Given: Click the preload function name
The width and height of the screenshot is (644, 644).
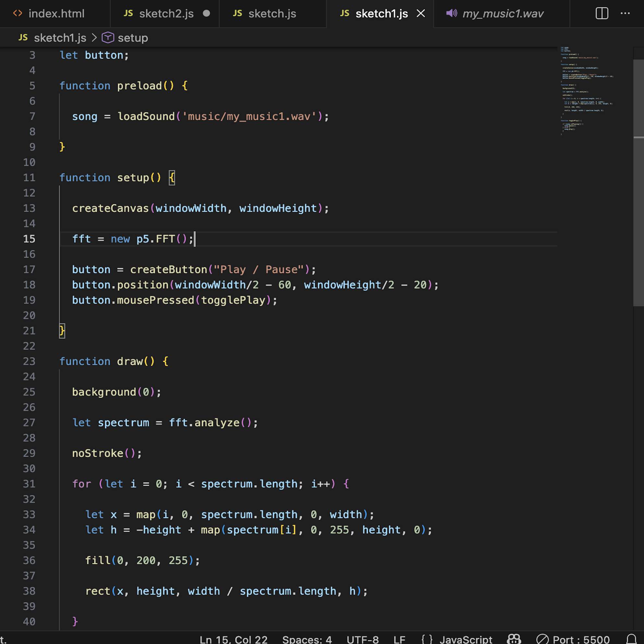Looking at the screenshot, I should tap(139, 86).
